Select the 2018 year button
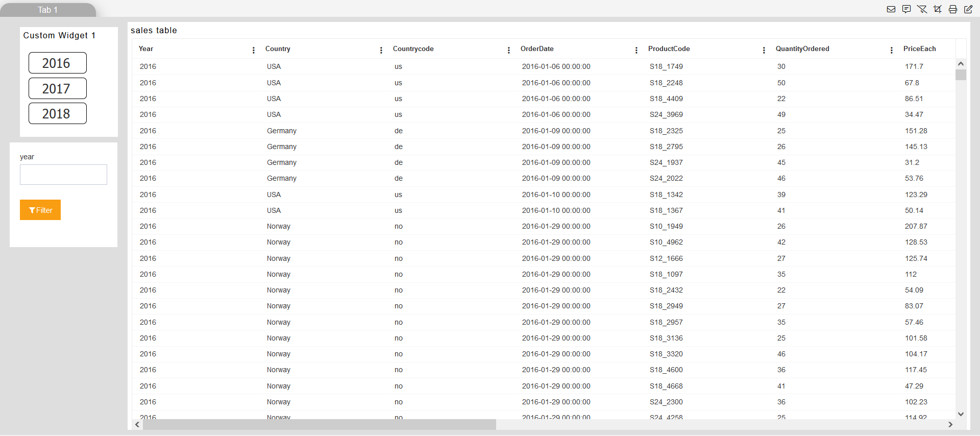 58,113
